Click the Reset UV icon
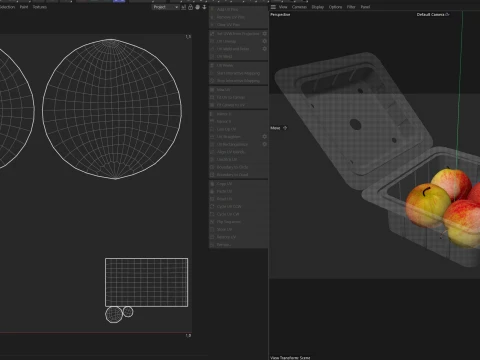The height and width of the screenshot is (360, 480). click(212, 199)
